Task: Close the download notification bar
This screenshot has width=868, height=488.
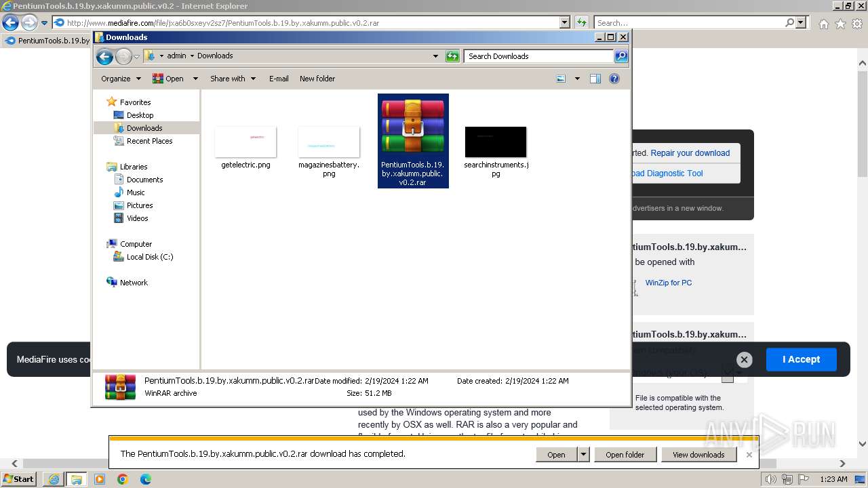Action: (x=749, y=455)
